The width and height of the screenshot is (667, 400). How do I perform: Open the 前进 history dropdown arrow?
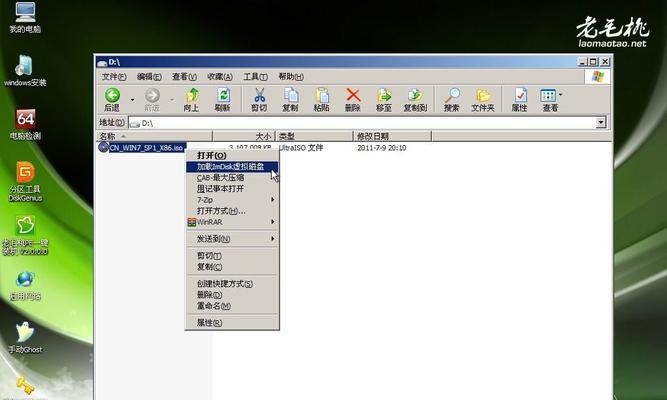pos(172,100)
